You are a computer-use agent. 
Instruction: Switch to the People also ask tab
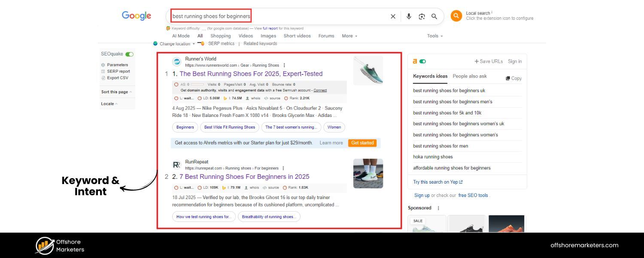(470, 76)
